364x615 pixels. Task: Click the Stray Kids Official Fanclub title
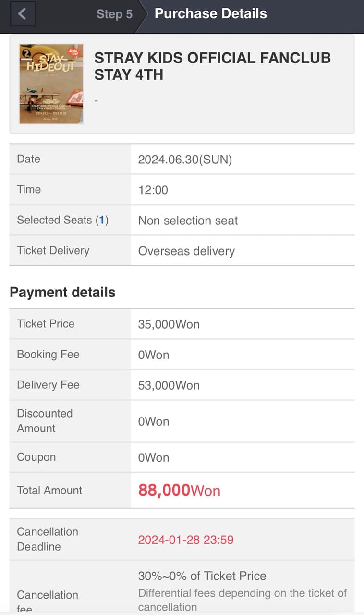(x=212, y=66)
